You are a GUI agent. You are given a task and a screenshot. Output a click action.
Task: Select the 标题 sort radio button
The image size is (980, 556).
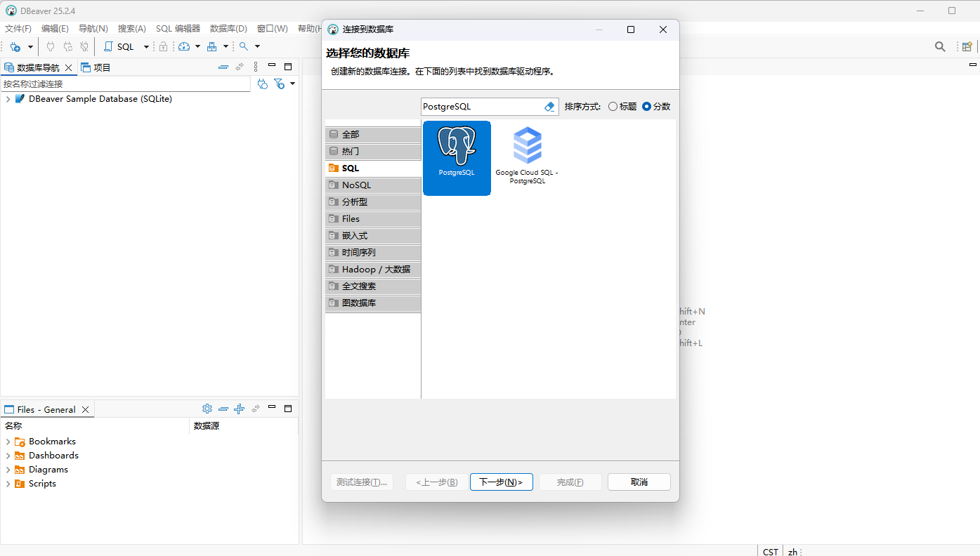click(622, 107)
